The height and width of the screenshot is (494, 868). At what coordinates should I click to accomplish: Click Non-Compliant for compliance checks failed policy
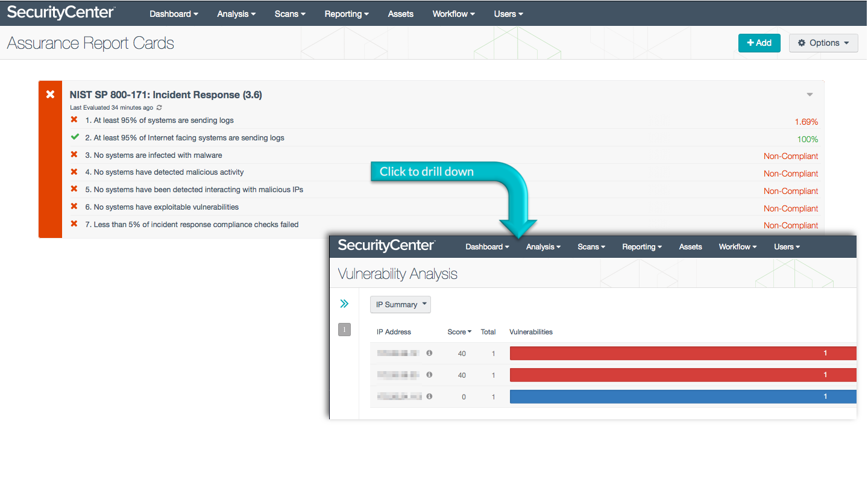click(791, 225)
